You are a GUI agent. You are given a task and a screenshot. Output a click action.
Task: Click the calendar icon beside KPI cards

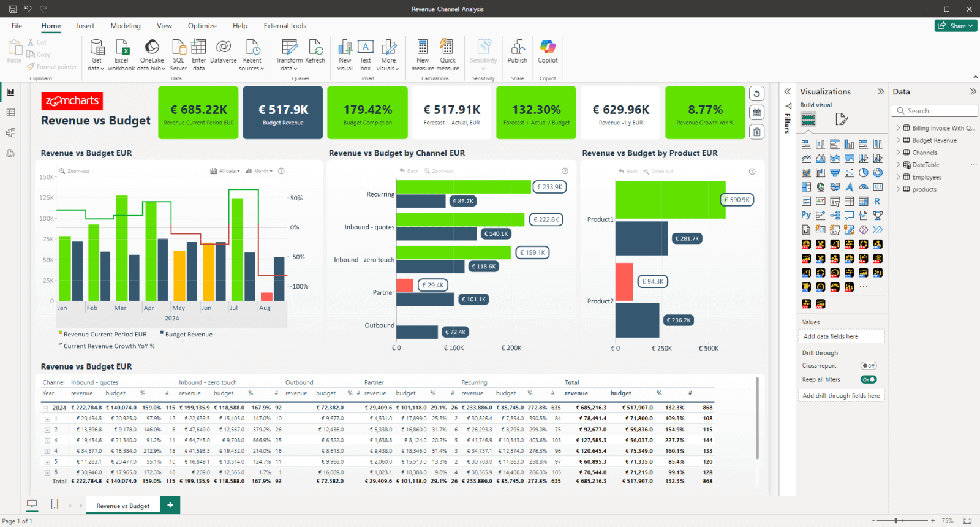pos(756,113)
